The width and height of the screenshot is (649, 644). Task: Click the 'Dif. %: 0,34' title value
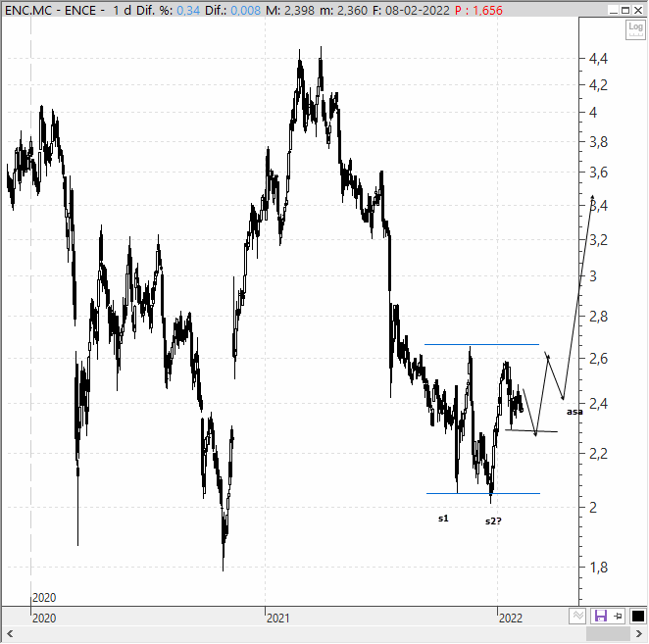(168, 11)
